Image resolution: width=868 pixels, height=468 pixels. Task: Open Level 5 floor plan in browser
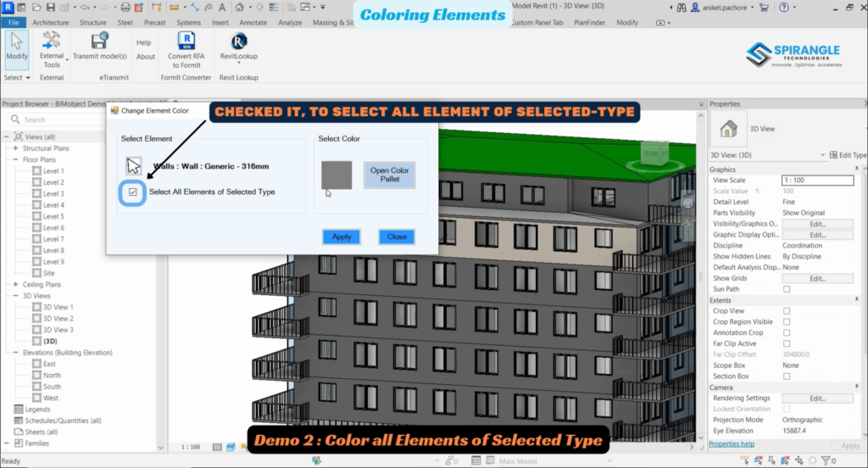coord(53,216)
